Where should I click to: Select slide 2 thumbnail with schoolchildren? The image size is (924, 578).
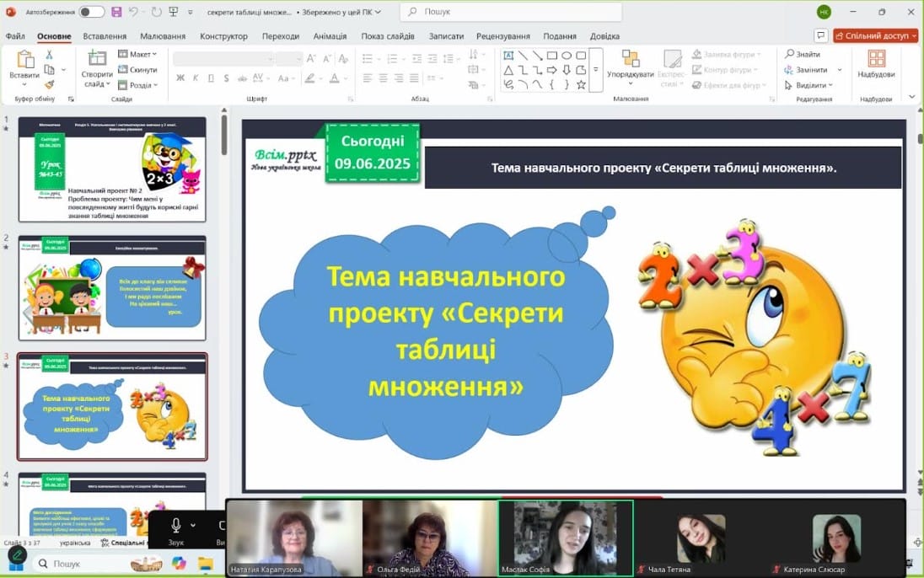click(x=112, y=287)
